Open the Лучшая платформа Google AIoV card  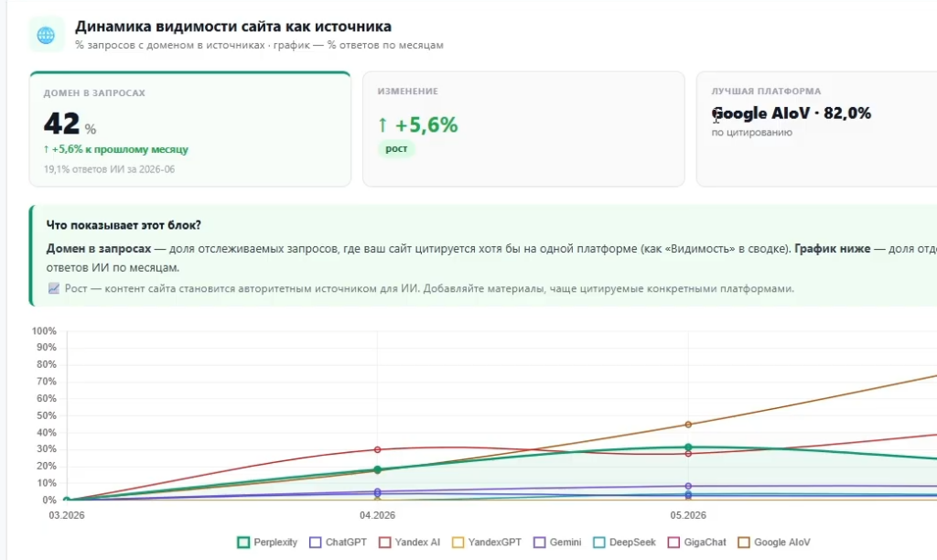click(816, 129)
